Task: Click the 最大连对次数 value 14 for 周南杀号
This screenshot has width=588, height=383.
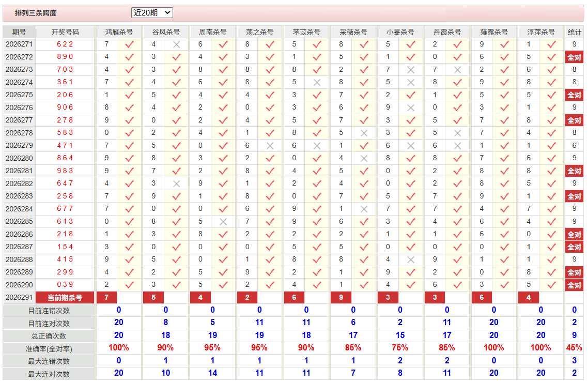Action: tap(213, 373)
